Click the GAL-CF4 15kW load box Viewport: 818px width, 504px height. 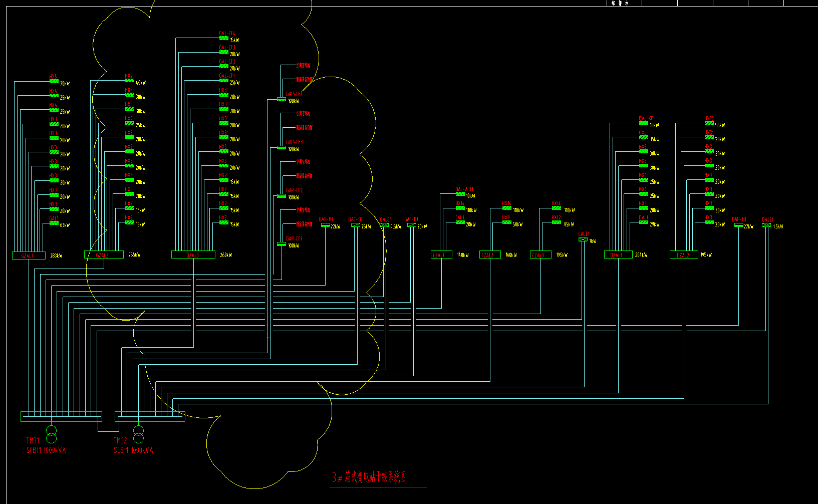tap(224, 39)
